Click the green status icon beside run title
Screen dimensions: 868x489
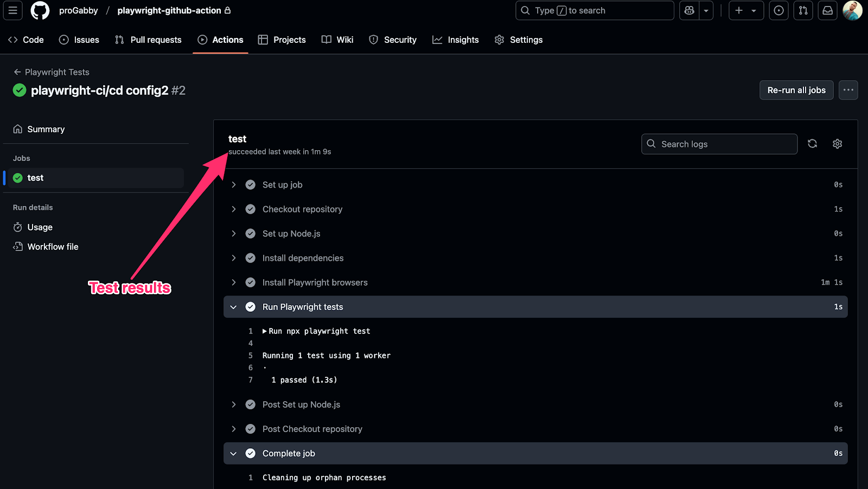pyautogui.click(x=20, y=90)
